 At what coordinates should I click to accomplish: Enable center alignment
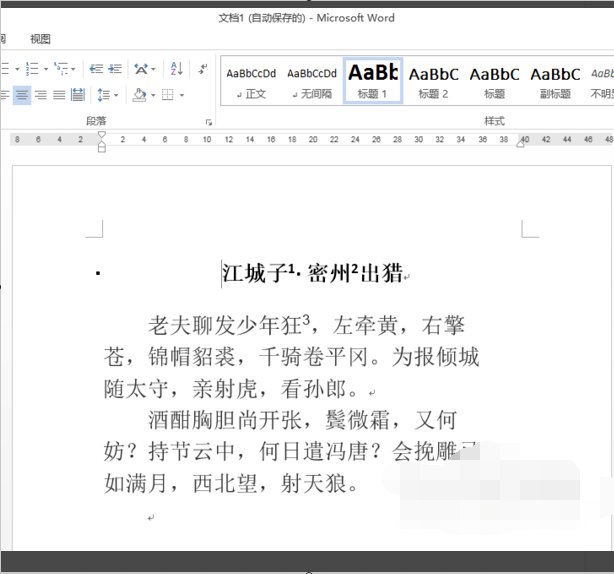[22, 95]
